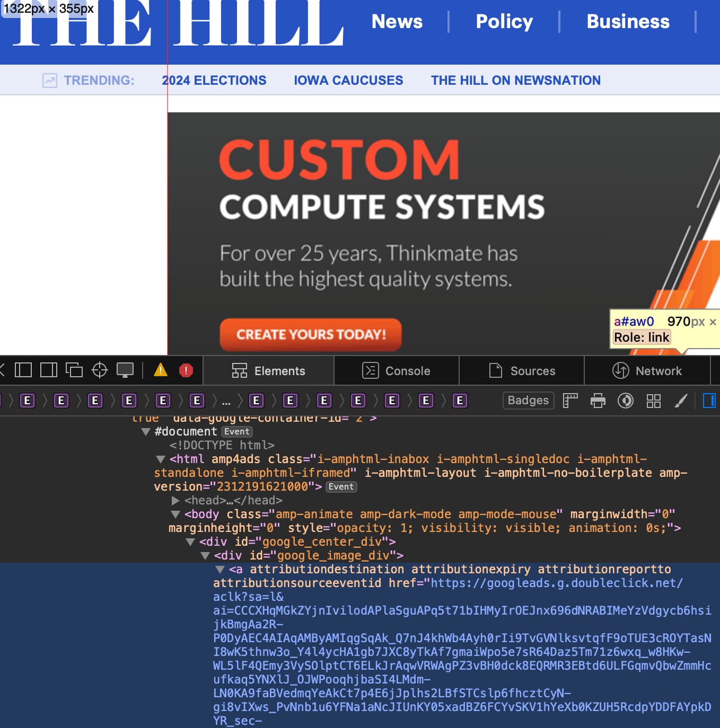Screen dimensions: 720x728
Task: Switch to the Console tab
Action: 397,370
